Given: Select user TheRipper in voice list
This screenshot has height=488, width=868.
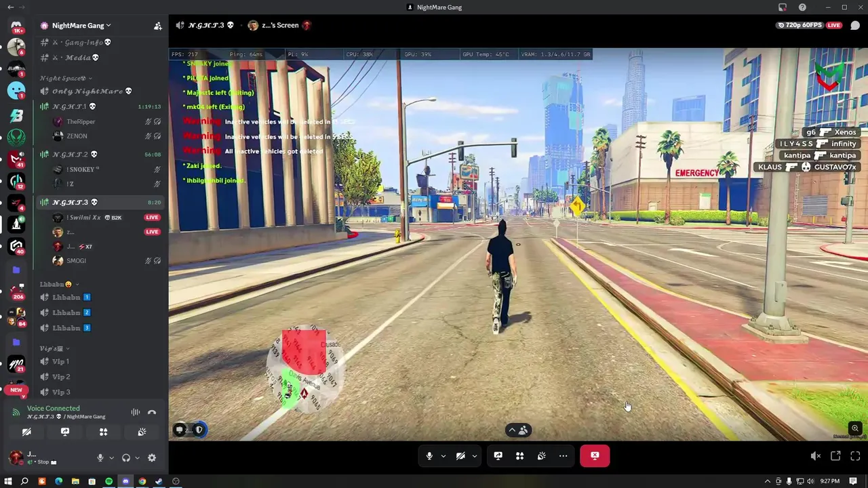Looking at the screenshot, I should click(81, 121).
